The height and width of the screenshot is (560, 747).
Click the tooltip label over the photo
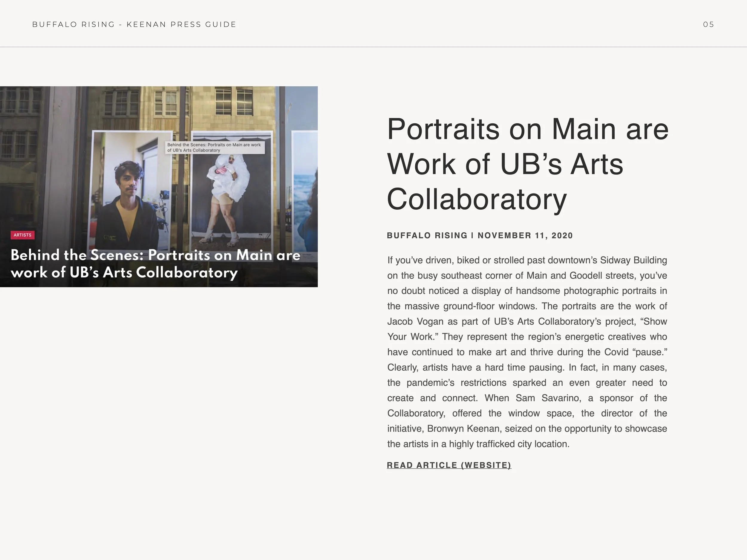(215, 148)
